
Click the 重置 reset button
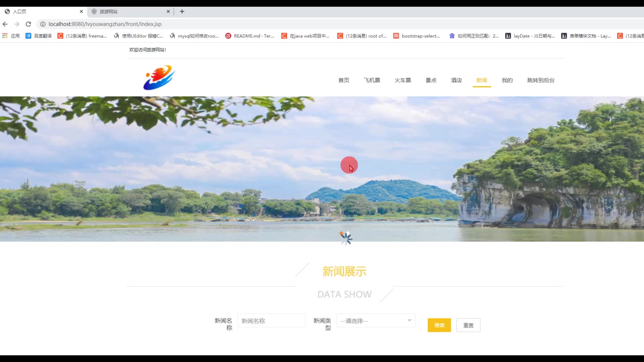468,325
